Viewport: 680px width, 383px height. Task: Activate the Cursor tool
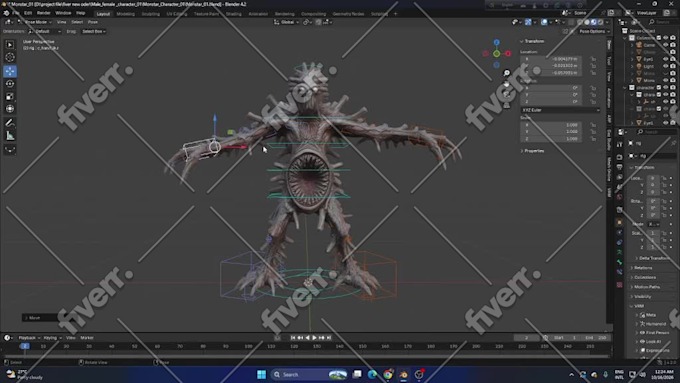(10, 57)
